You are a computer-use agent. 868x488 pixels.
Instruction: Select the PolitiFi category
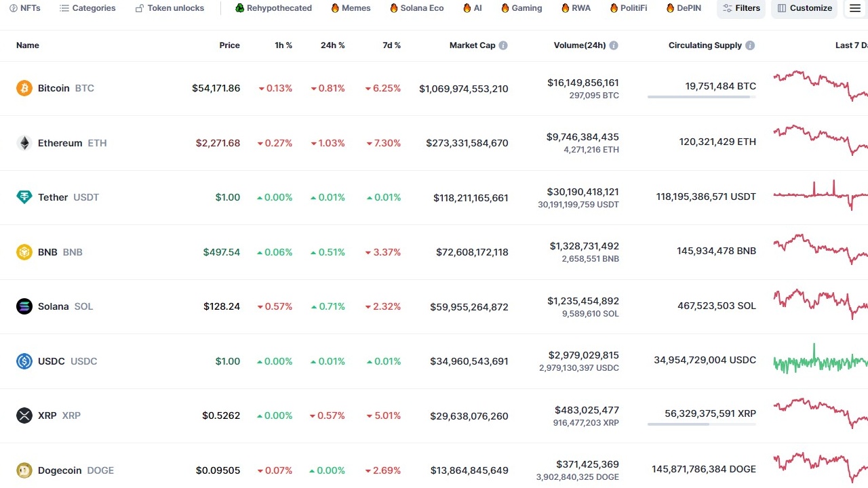click(x=629, y=8)
